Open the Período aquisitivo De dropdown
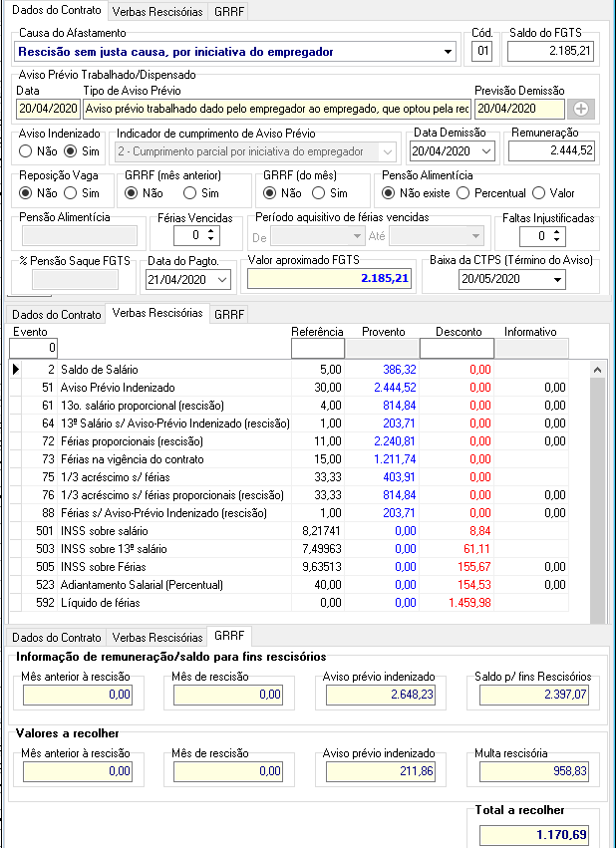Image resolution: width=616 pixels, height=848 pixels. [x=357, y=236]
